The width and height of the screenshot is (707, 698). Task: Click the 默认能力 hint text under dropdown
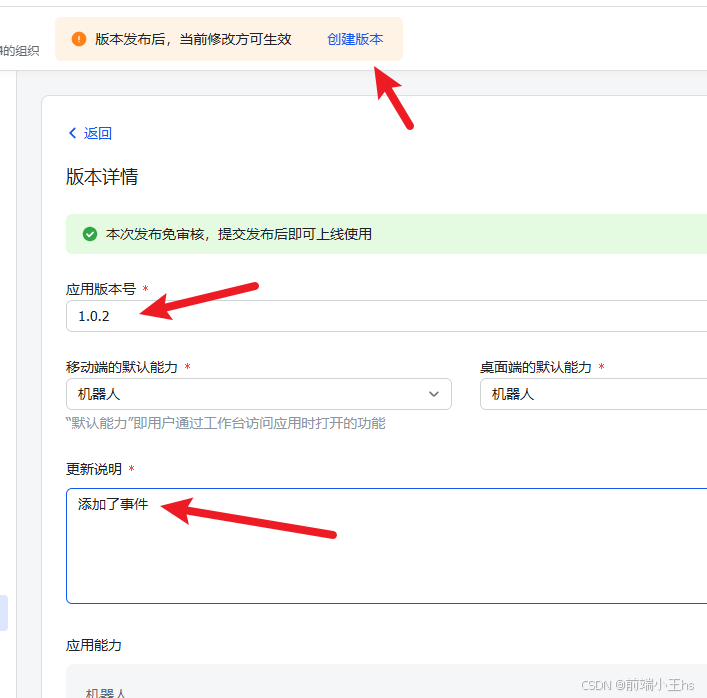pos(225,423)
